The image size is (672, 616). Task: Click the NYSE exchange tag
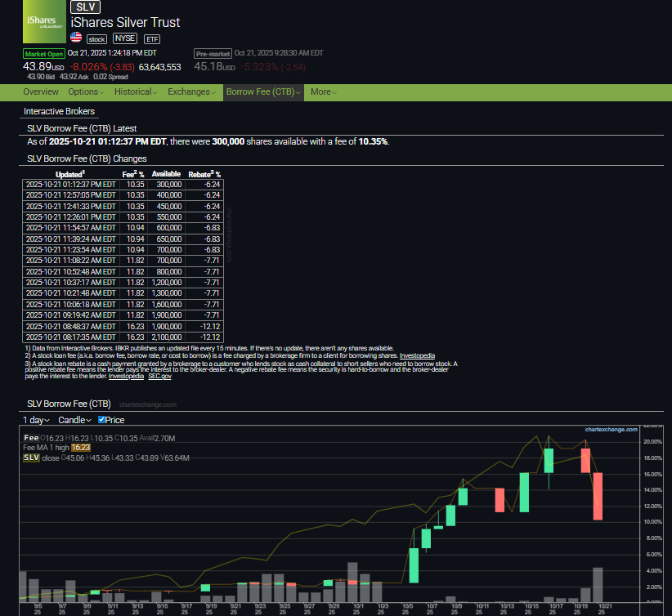pos(125,38)
